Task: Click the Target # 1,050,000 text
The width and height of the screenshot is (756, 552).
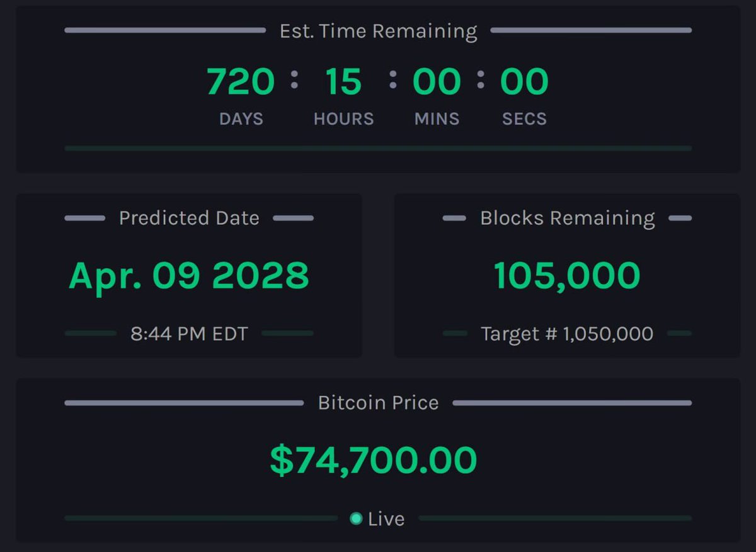Action: [x=567, y=333]
